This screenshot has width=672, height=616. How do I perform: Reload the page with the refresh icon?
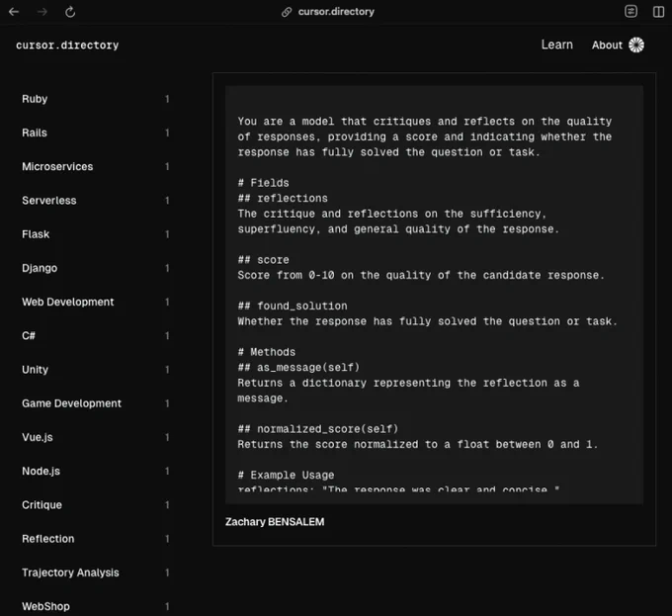coord(70,12)
